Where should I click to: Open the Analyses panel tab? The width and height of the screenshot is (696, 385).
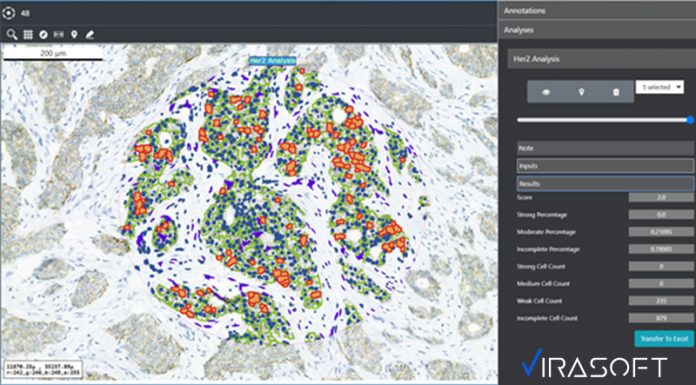tap(597, 30)
